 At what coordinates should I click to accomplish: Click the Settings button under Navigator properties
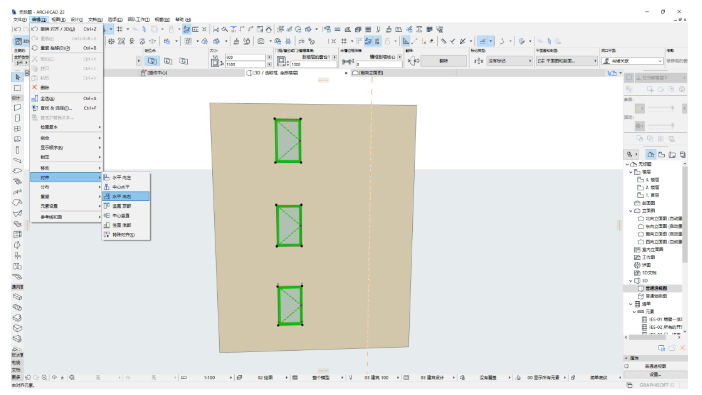coord(655,374)
